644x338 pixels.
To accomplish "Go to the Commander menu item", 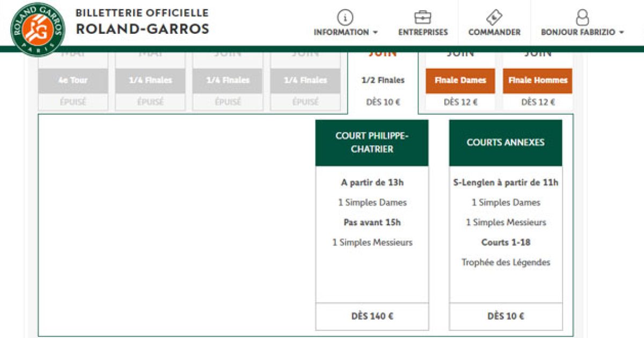I will pyautogui.click(x=494, y=32).
